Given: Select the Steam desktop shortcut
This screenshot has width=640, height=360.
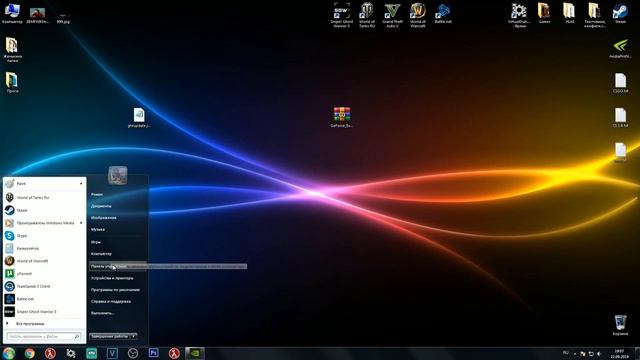Looking at the screenshot, I should pyautogui.click(x=620, y=13).
